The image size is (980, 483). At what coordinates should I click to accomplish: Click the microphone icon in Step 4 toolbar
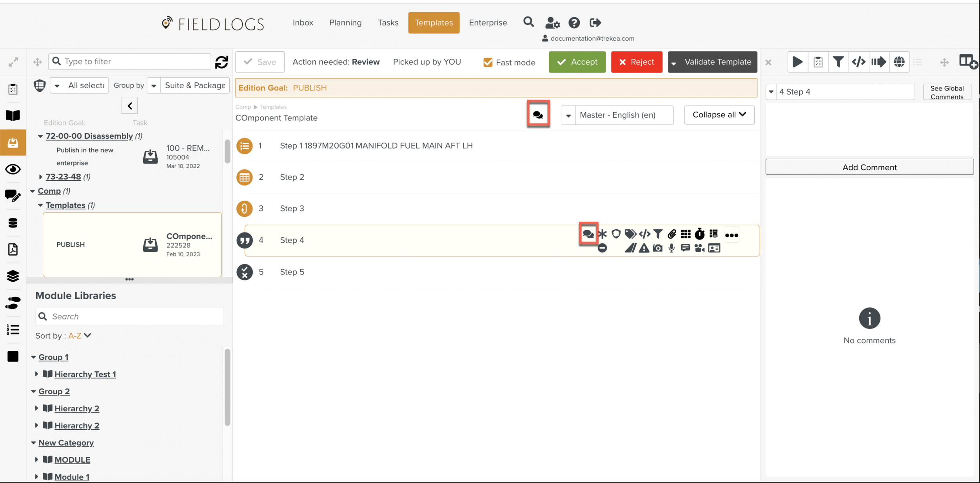pos(671,248)
